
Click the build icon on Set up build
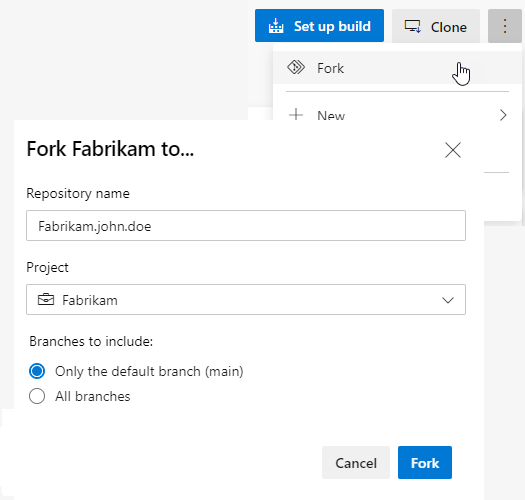point(276,26)
